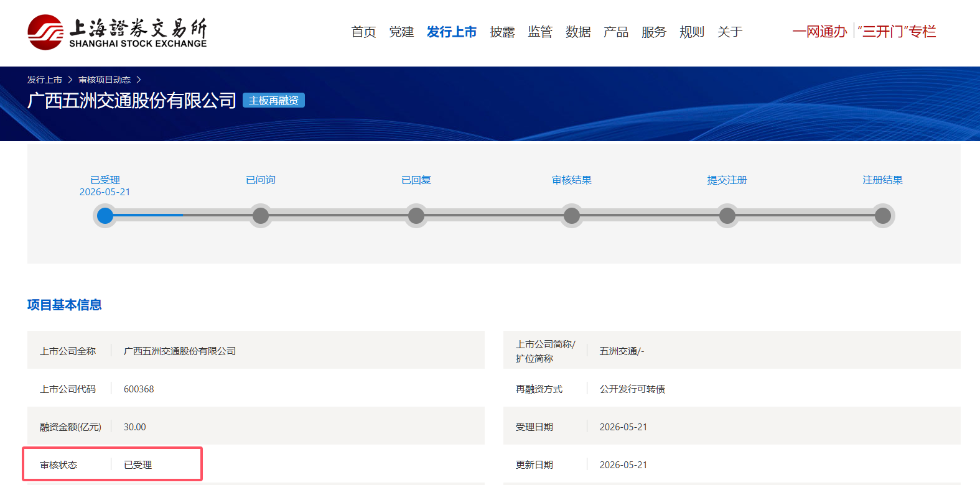Go to 一网通办 portal link
The width and height of the screenshot is (980, 485).
click(819, 32)
